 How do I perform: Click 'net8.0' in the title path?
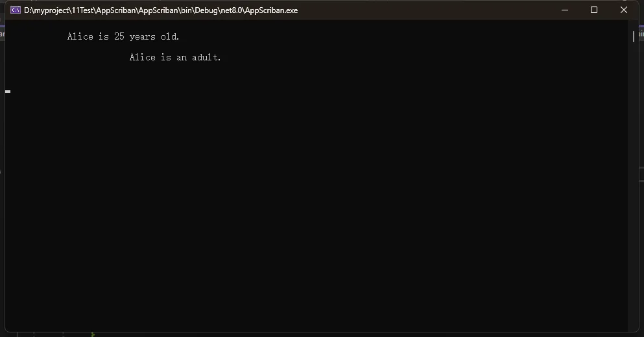coord(232,10)
